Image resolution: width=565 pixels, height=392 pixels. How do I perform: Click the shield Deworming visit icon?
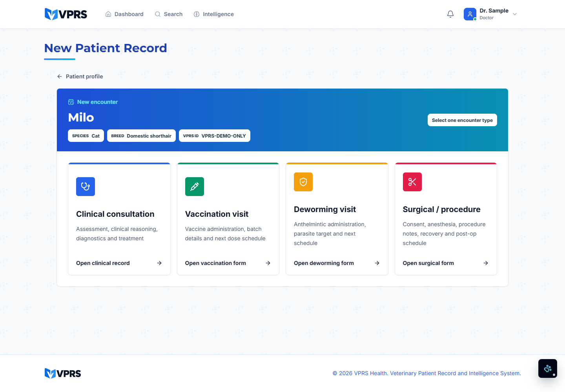pyautogui.click(x=303, y=182)
